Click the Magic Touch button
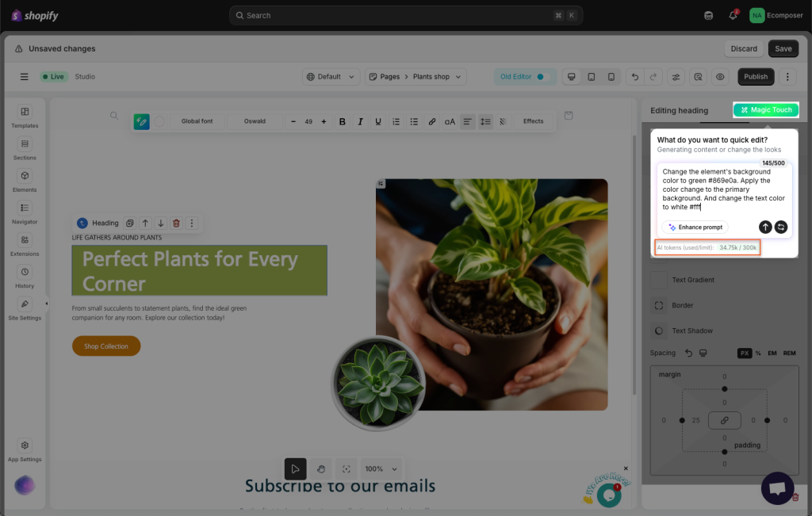The width and height of the screenshot is (812, 516). coord(766,109)
